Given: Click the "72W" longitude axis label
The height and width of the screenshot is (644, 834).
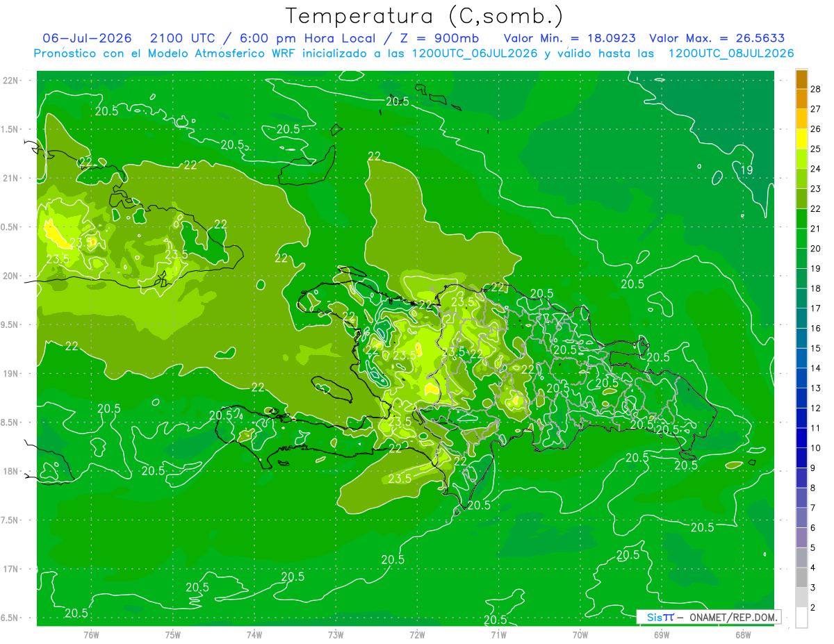Looking at the screenshot, I should click(x=417, y=635).
